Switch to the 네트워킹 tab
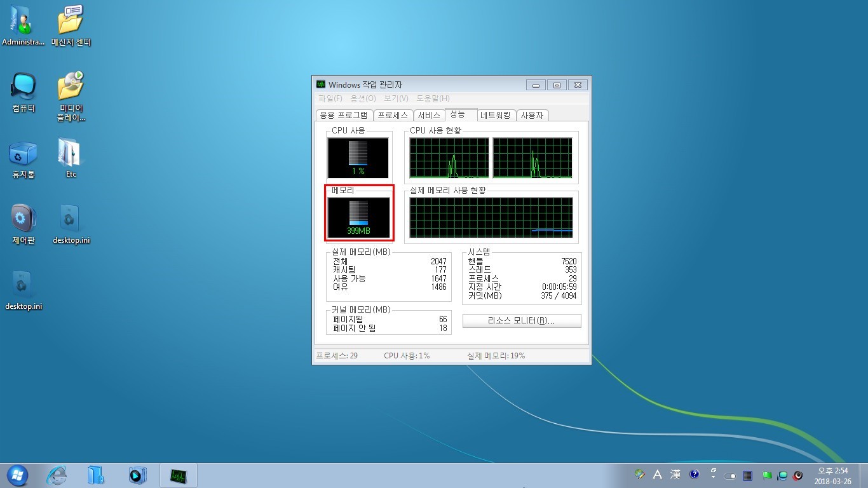 496,115
